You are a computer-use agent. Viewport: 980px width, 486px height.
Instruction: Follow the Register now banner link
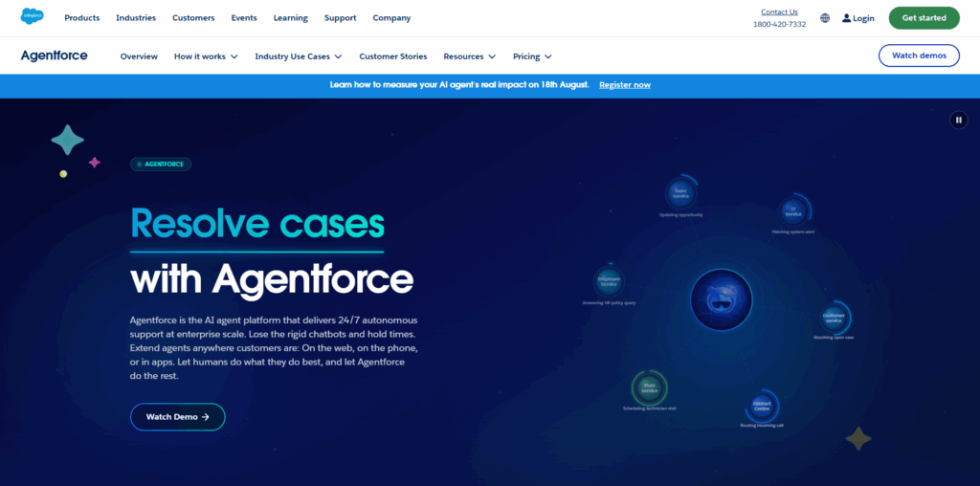click(x=625, y=85)
